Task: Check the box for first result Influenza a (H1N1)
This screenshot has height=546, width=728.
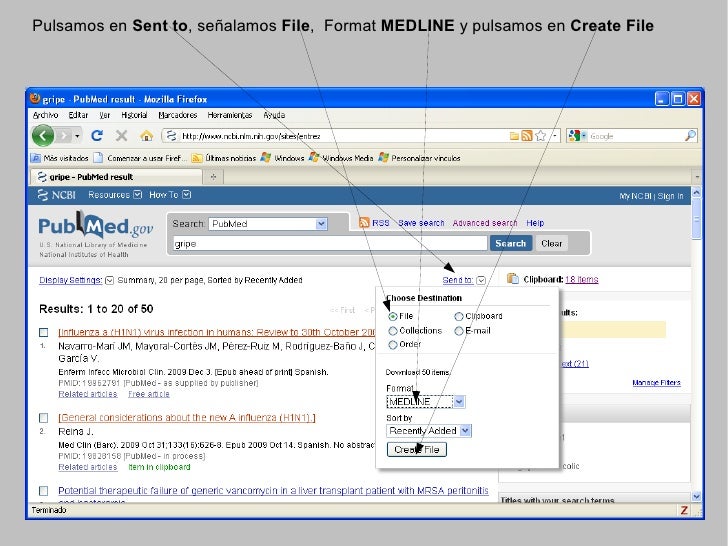Action: (x=44, y=332)
